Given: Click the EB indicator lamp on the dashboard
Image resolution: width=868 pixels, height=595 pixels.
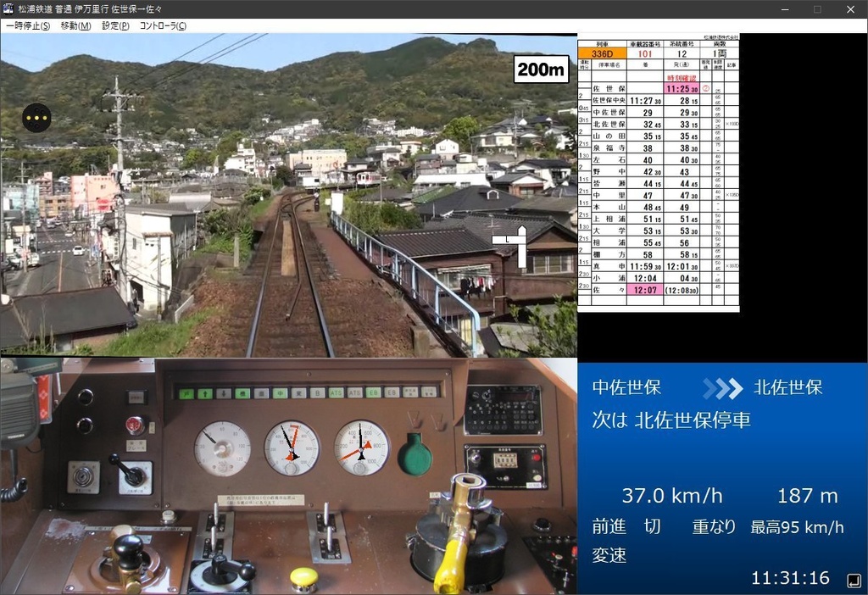Looking at the screenshot, I should pos(374,392).
